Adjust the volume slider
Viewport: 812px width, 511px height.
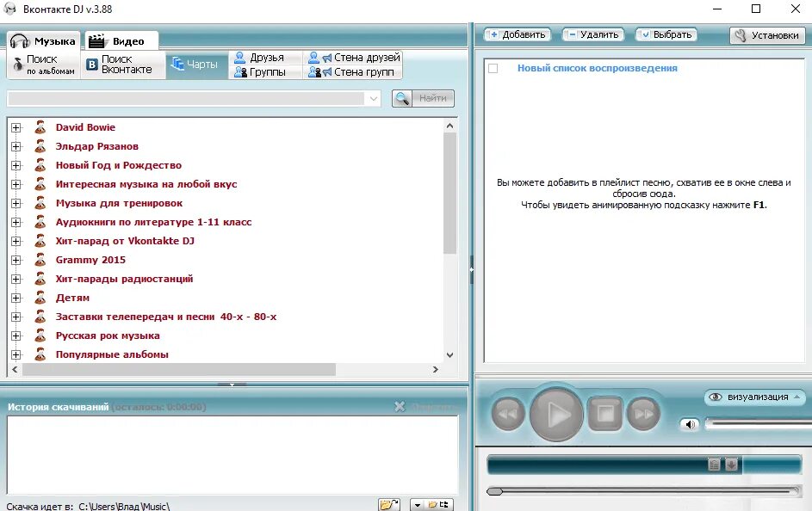tap(758, 423)
